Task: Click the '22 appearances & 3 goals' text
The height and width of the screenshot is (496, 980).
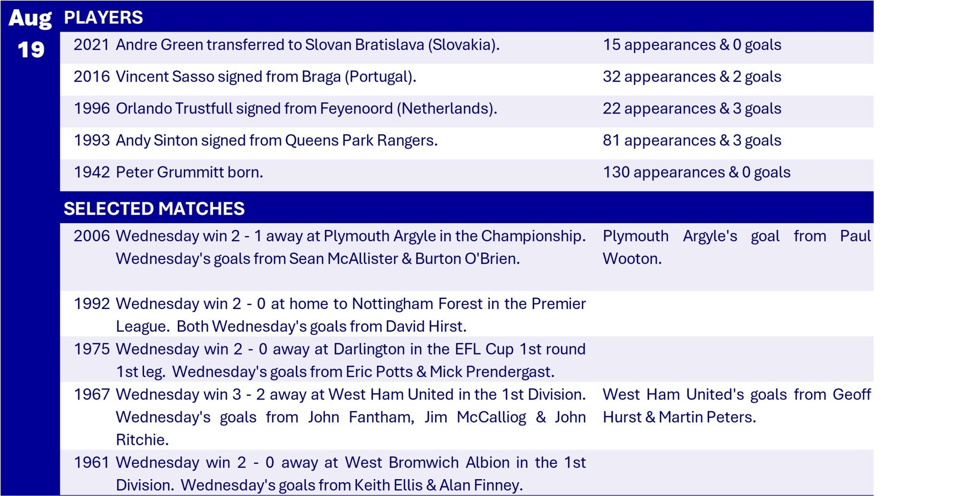Action: (x=691, y=109)
